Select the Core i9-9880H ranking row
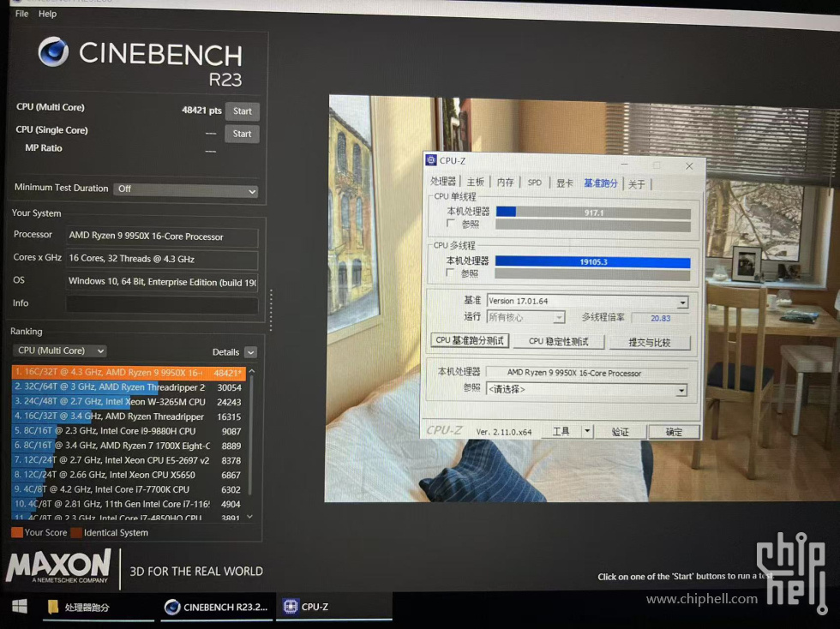This screenshot has height=629, width=840. pyautogui.click(x=129, y=431)
